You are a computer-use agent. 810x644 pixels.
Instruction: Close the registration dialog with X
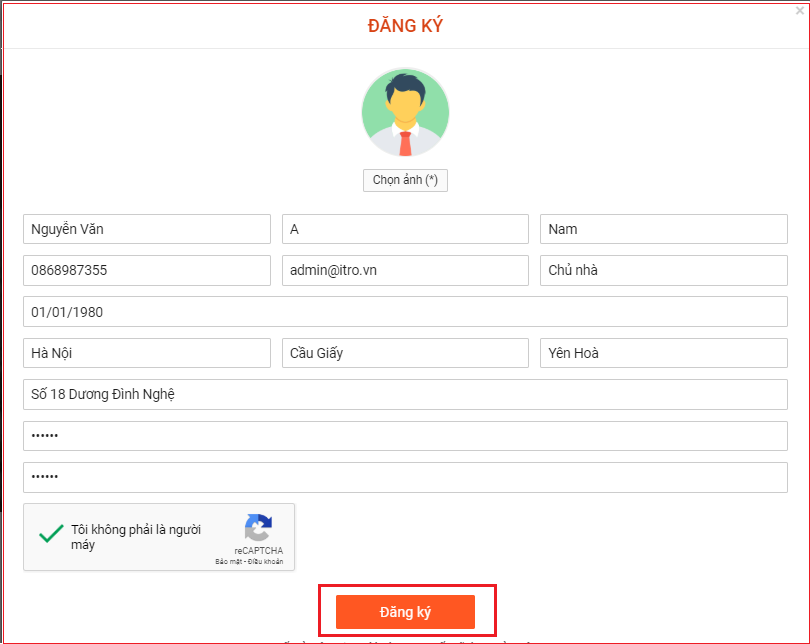799,10
